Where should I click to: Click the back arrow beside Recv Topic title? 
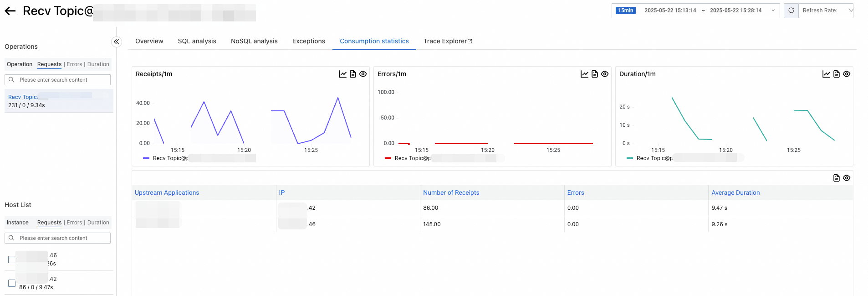tap(10, 11)
